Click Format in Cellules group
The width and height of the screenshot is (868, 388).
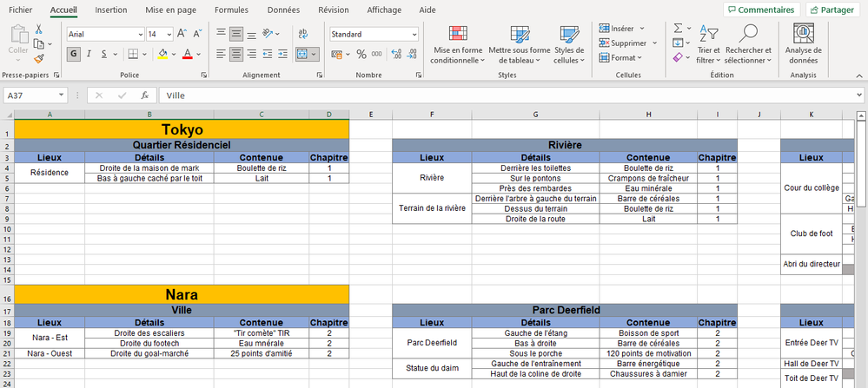[620, 57]
